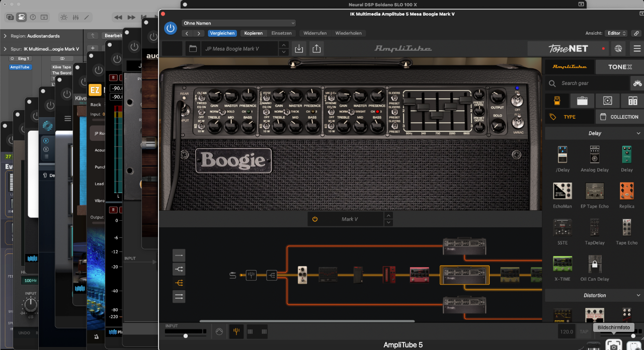Select the stomp pedal gear category icon
The height and width of the screenshot is (350, 644).
[557, 101]
